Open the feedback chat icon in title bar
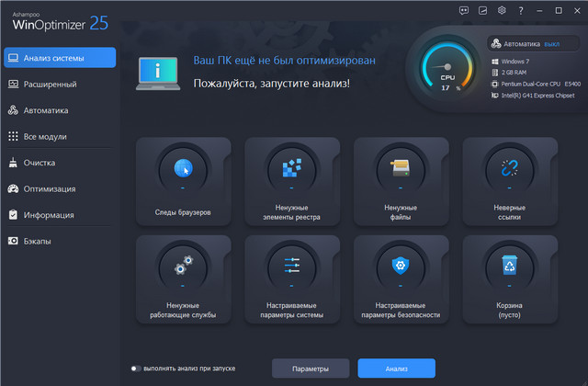The width and height of the screenshot is (588, 386). click(464, 10)
